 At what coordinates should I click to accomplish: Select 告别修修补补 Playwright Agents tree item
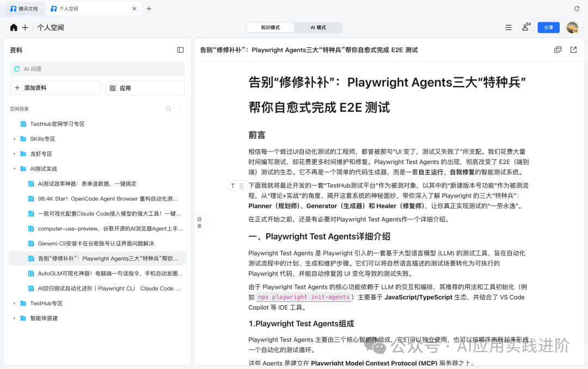tap(97, 259)
